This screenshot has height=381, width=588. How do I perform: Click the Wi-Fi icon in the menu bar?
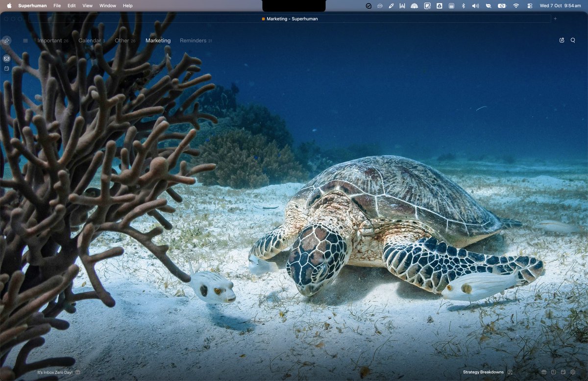click(x=516, y=6)
